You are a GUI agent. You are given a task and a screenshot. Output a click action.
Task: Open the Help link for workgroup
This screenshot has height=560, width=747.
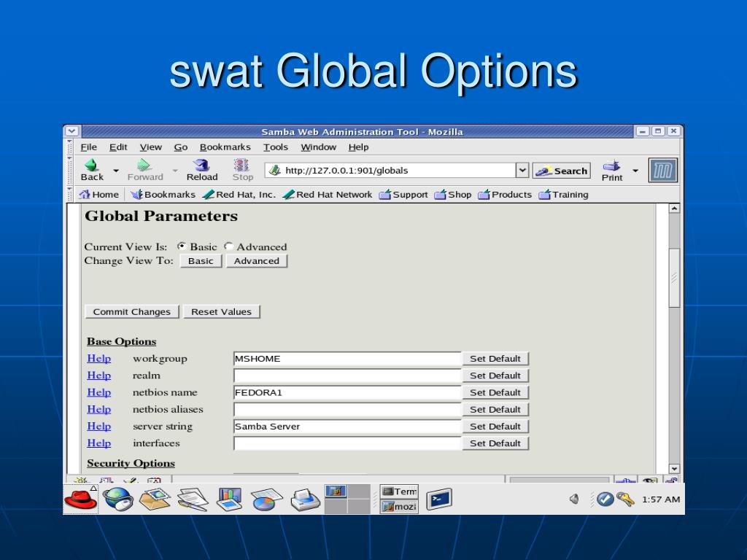[x=98, y=358]
